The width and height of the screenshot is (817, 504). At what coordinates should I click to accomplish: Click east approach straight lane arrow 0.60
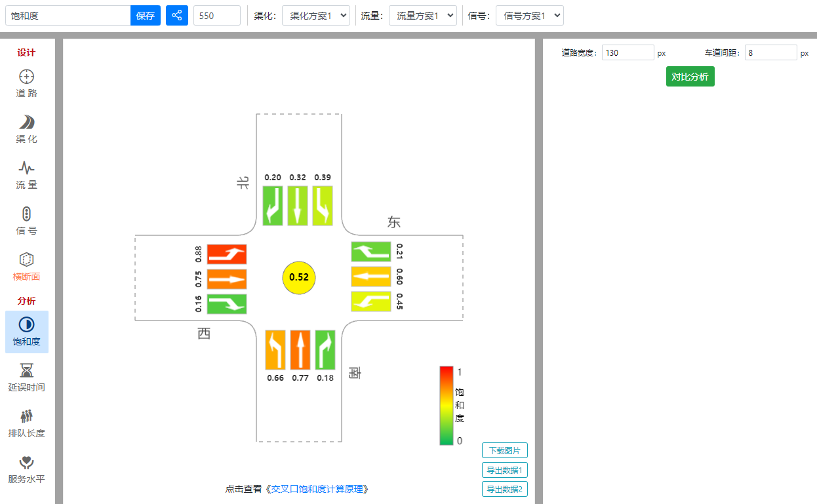(371, 277)
